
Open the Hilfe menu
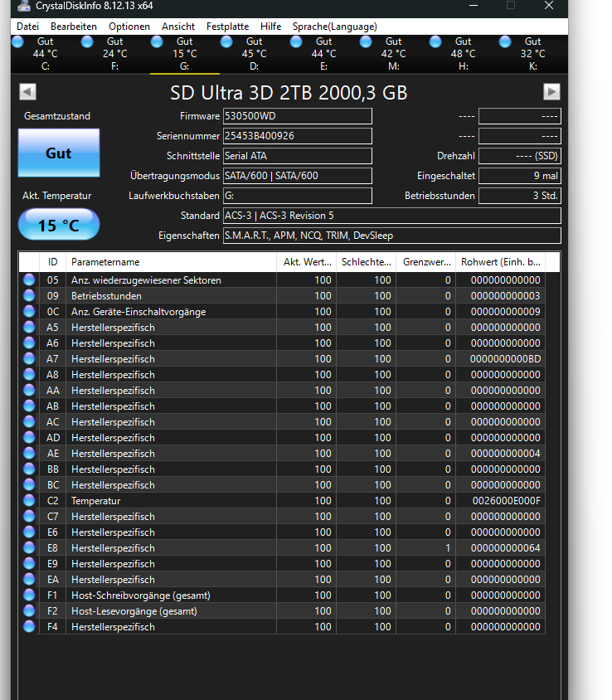point(270,27)
